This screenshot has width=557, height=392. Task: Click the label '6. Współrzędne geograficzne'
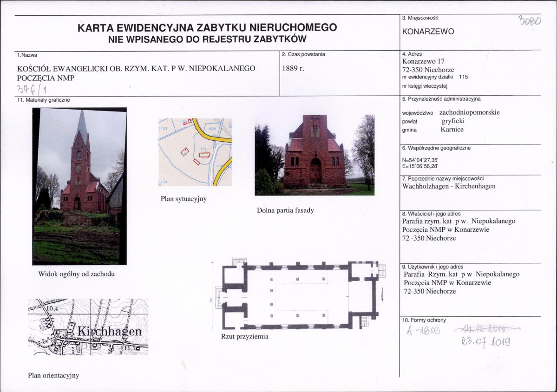[x=436, y=148]
